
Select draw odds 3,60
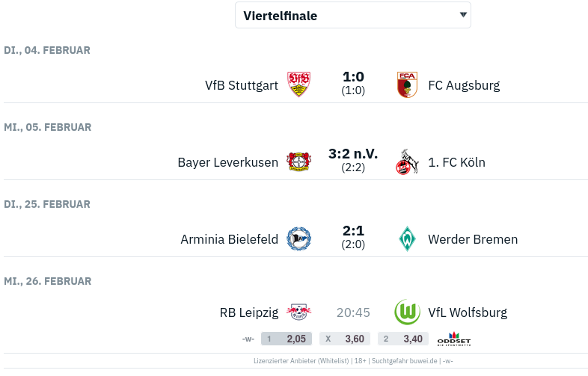click(345, 339)
